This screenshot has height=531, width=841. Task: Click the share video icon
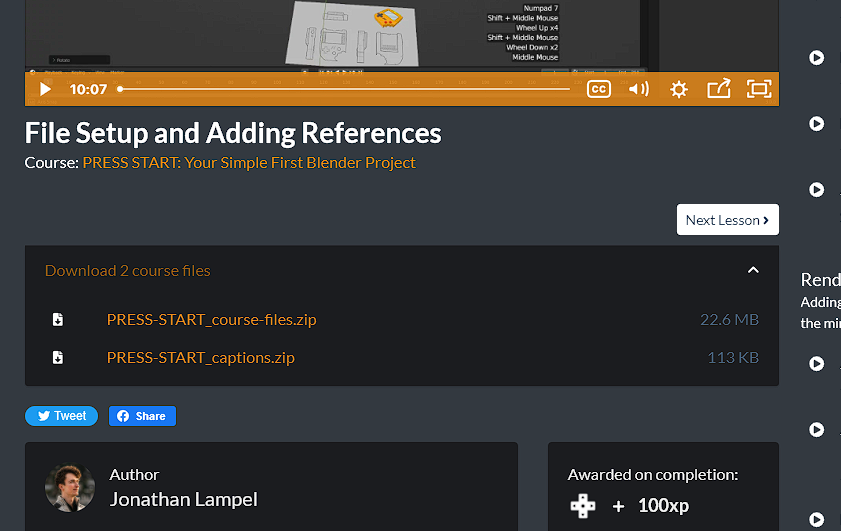(718, 89)
